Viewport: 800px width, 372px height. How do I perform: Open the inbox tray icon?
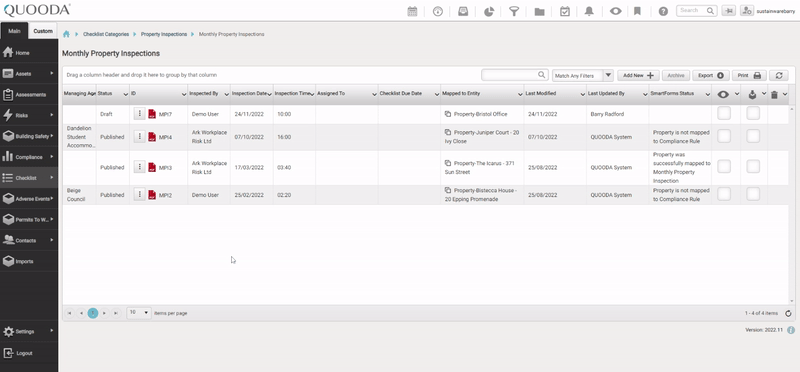tap(463, 11)
